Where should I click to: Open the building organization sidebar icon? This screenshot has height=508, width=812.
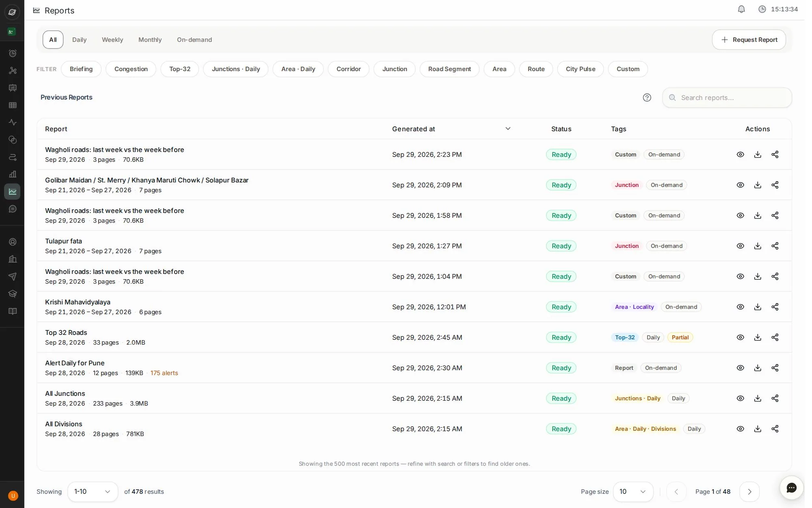[x=13, y=259]
